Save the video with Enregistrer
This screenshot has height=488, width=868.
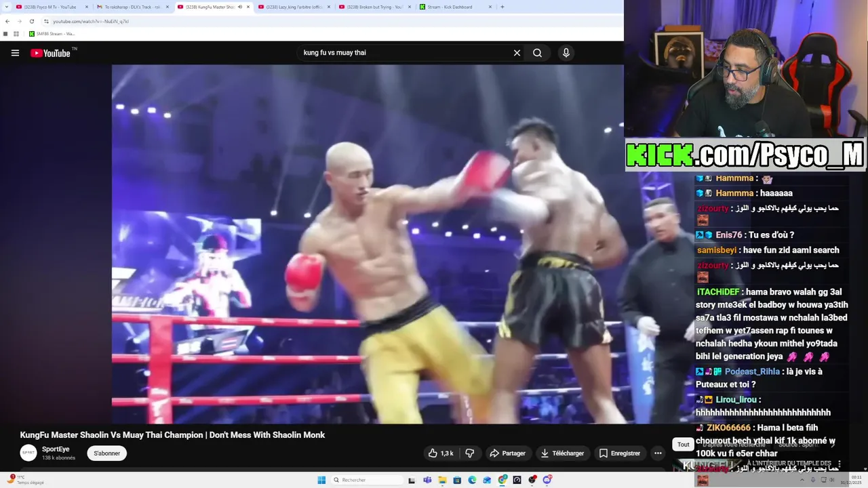pos(619,453)
